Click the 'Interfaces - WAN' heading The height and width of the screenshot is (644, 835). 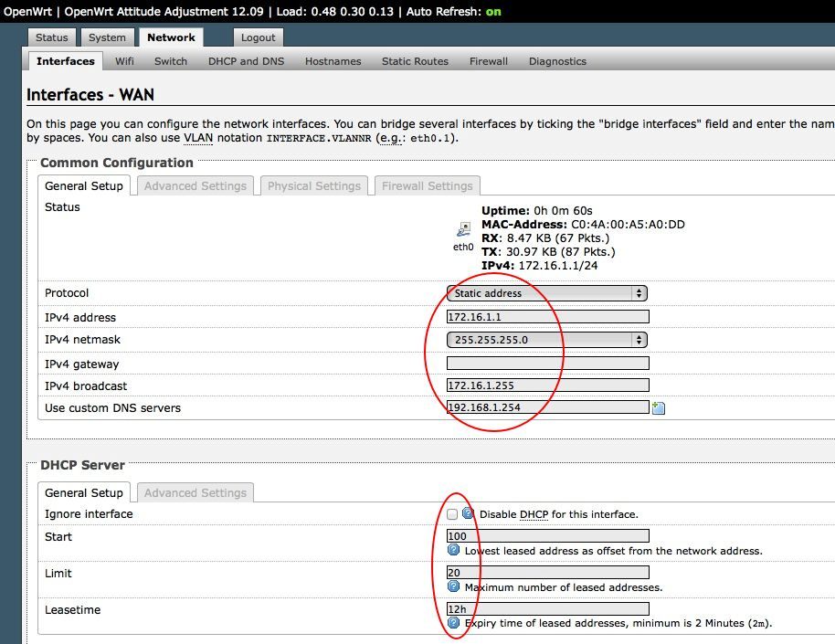(x=90, y=95)
